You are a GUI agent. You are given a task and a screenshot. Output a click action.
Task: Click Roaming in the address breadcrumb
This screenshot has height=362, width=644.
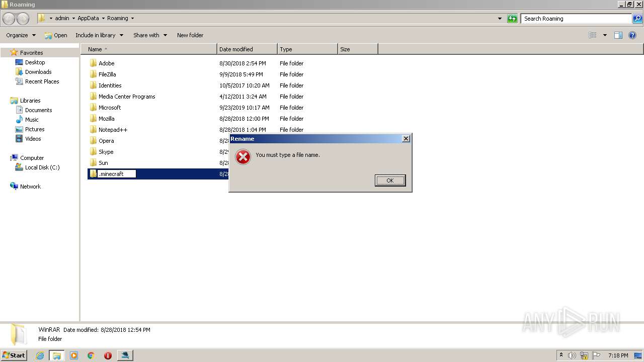tap(117, 18)
